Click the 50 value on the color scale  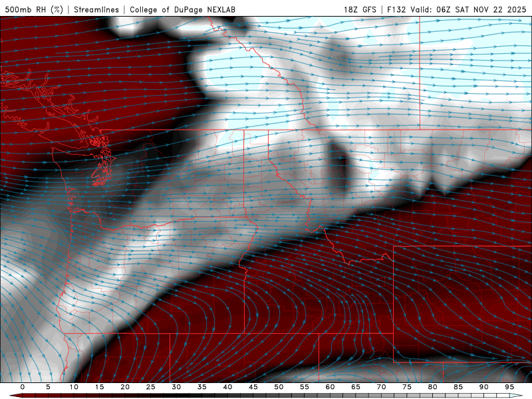[279, 387]
